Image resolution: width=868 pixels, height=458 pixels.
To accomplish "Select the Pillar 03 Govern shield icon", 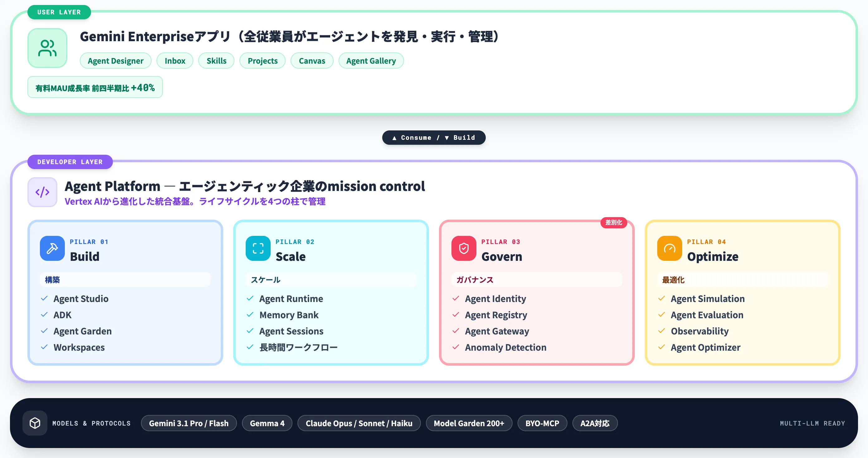I will tap(463, 248).
